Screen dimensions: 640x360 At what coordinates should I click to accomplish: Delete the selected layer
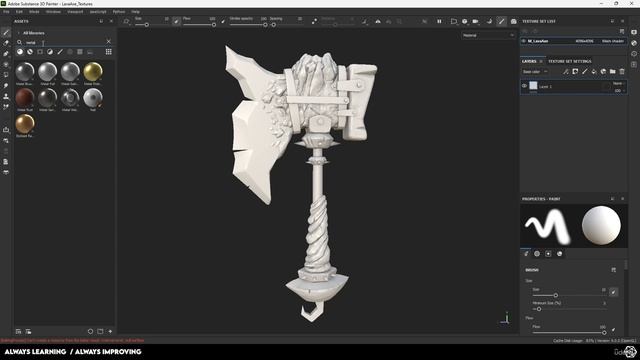(622, 72)
